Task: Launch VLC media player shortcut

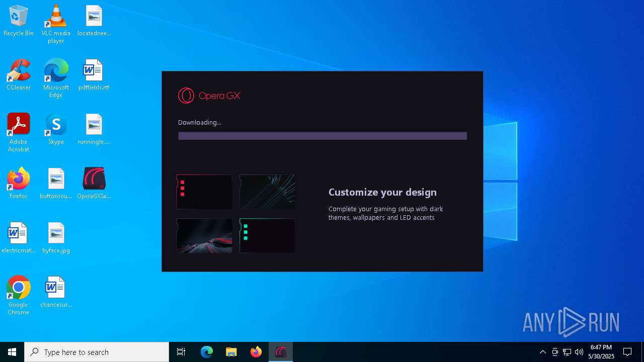Action: point(56,24)
